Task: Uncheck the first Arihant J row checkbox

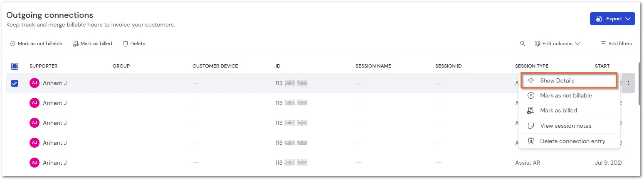Action: pos(15,83)
